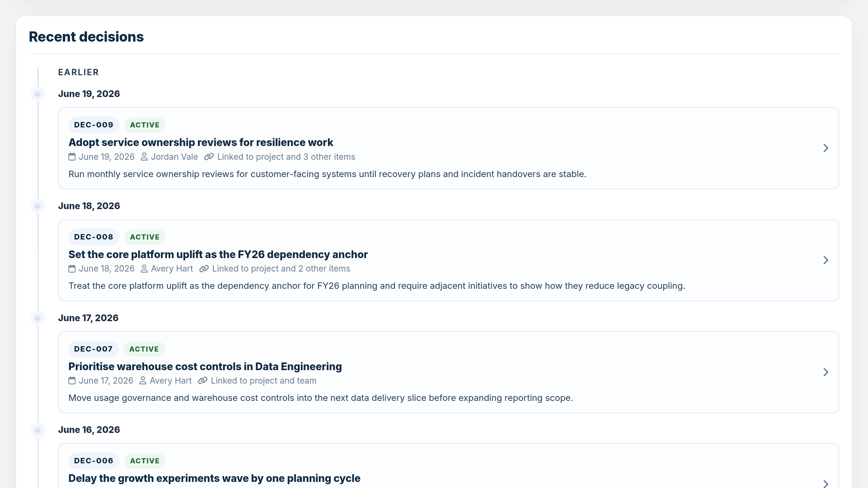Viewport: 868px width, 488px height.
Task: Open DEC-006 details via right chevron
Action: coord(826,484)
